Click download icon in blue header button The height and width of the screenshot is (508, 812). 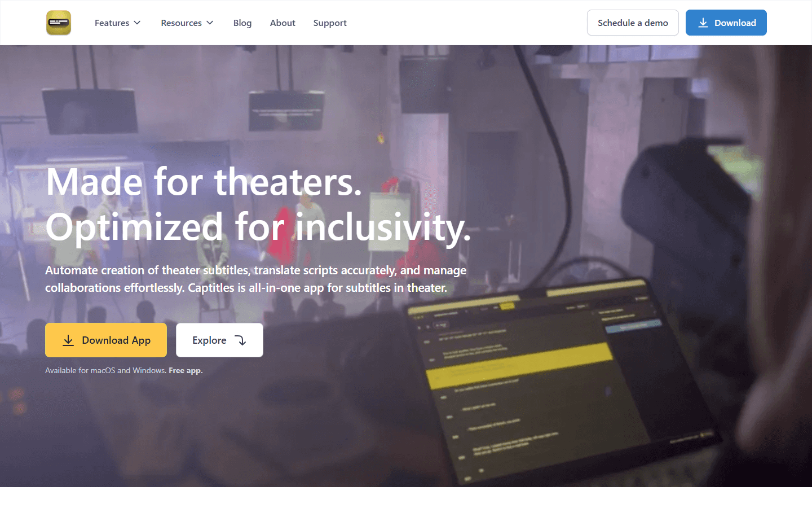coord(703,23)
